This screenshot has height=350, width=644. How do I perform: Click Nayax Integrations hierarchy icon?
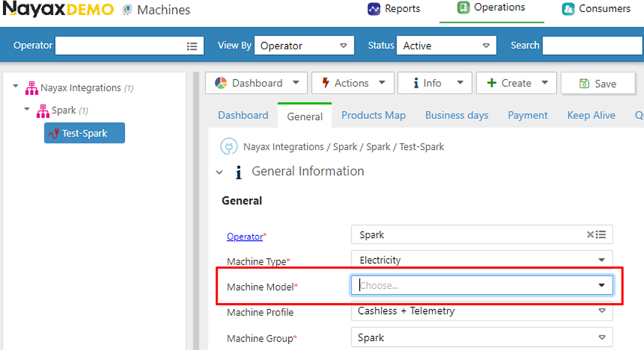point(32,88)
